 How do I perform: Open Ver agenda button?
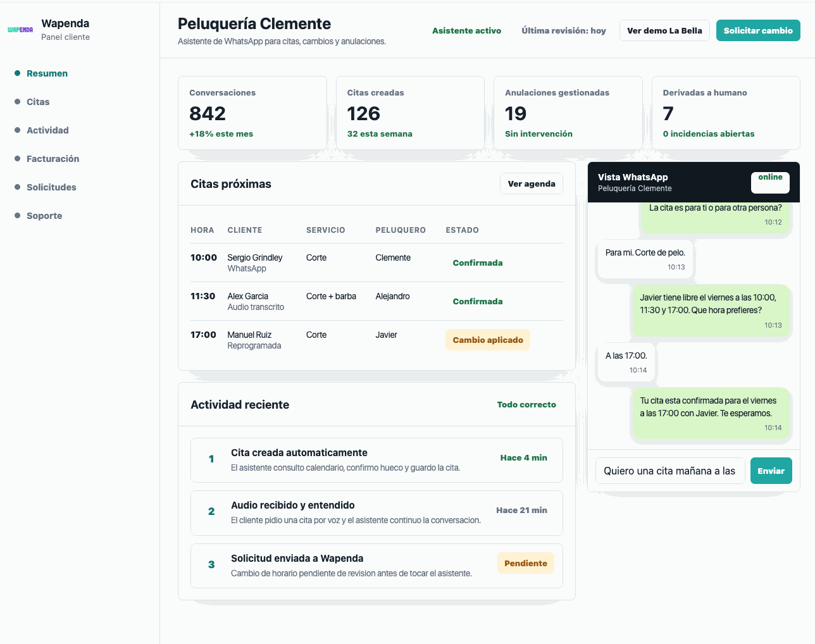532,183
